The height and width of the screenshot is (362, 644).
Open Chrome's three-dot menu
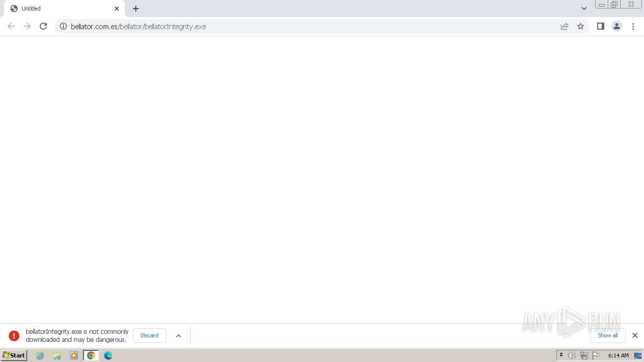click(x=633, y=26)
